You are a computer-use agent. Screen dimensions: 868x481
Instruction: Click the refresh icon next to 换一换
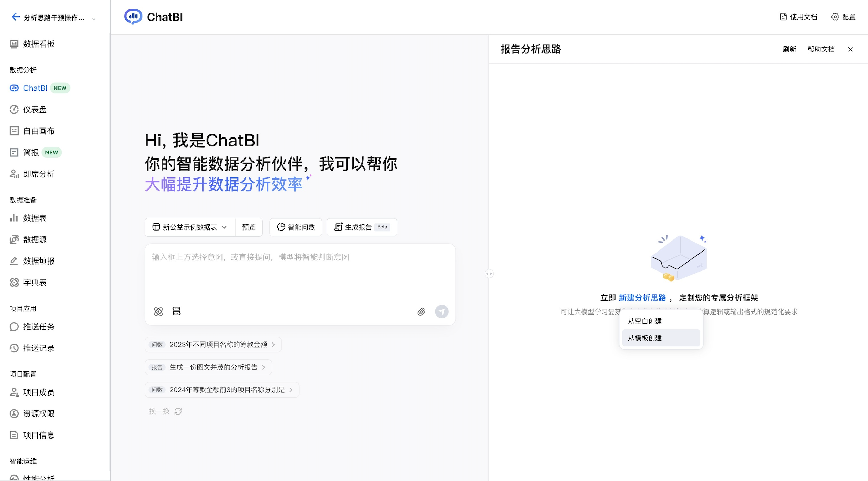[178, 411]
